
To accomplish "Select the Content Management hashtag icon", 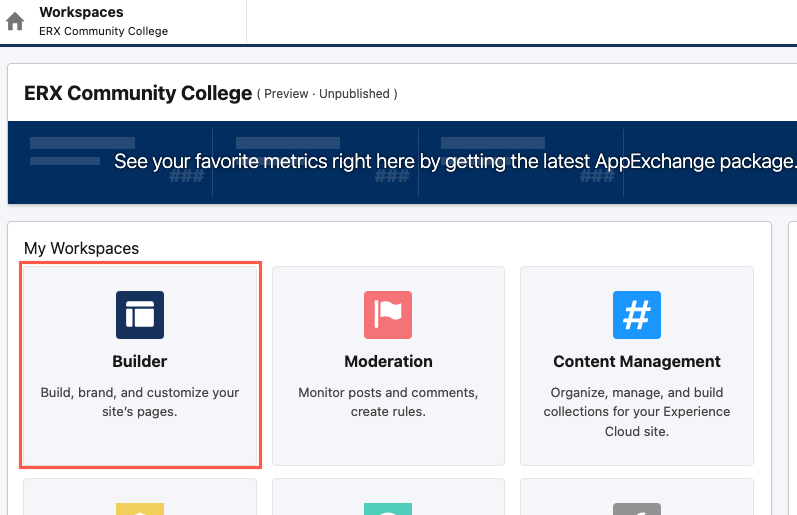I will [x=636, y=315].
